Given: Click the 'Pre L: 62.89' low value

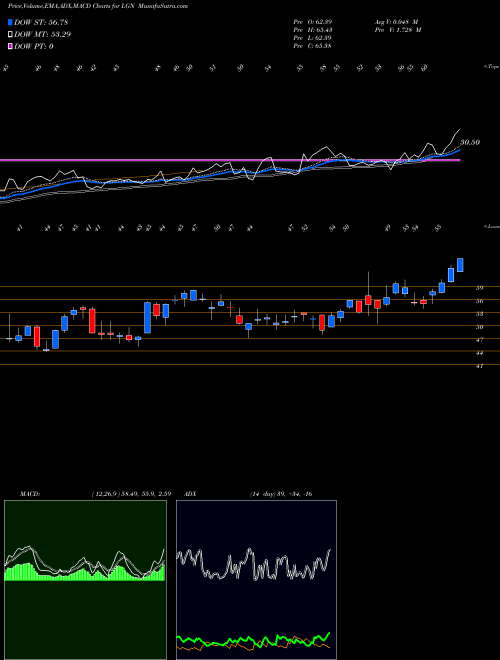Looking at the screenshot, I should (x=312, y=38).
